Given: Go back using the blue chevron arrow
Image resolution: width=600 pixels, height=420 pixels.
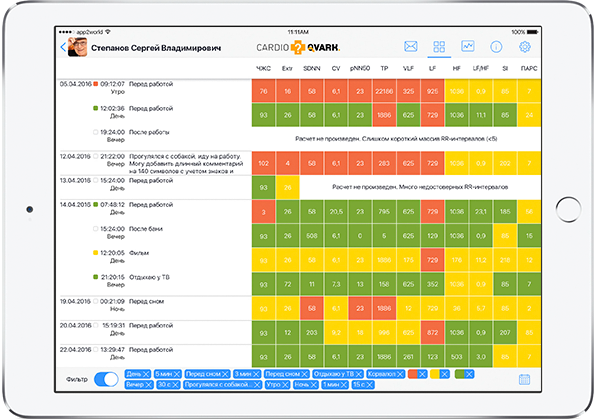Looking at the screenshot, I should click(64, 47).
